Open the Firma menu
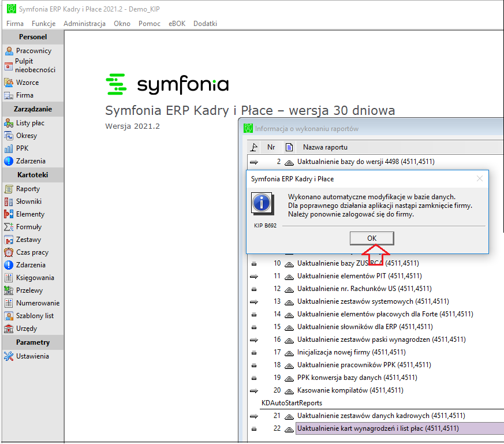 point(15,24)
